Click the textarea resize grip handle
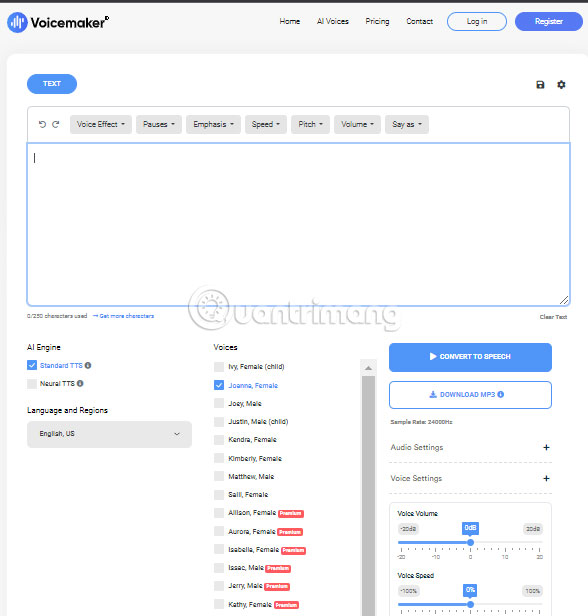 [564, 300]
